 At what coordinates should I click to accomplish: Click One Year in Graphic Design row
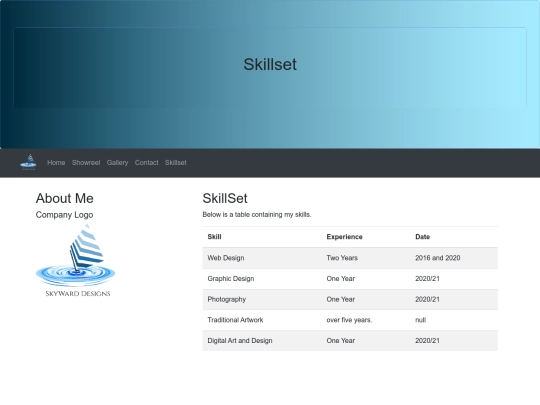click(366, 279)
